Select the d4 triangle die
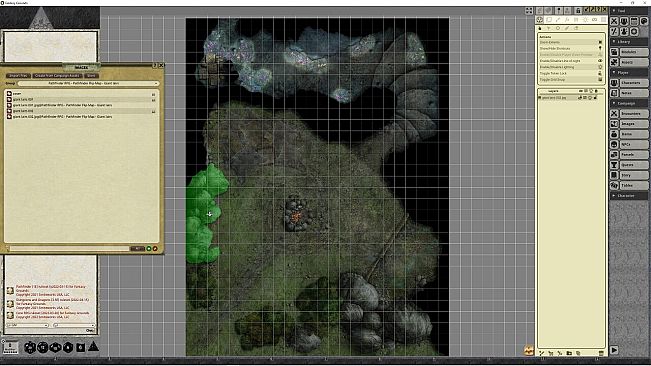 pyautogui.click(x=93, y=346)
